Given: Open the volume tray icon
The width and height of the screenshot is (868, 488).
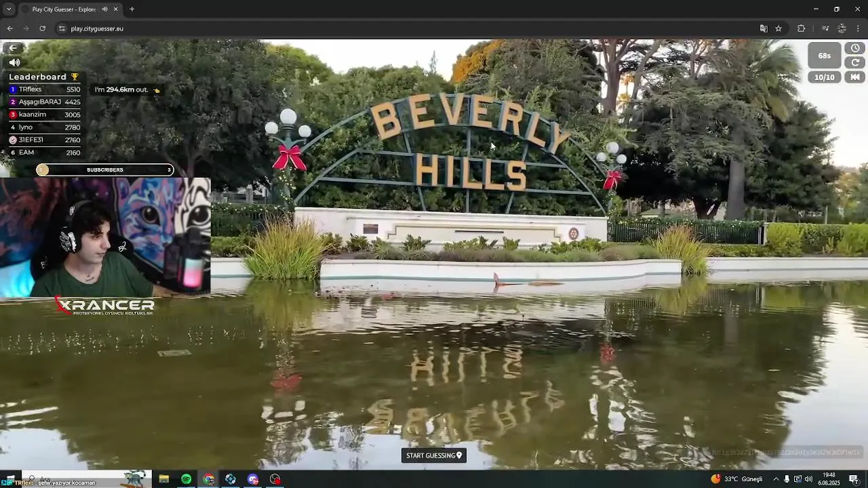Looking at the screenshot, I should point(808,479).
